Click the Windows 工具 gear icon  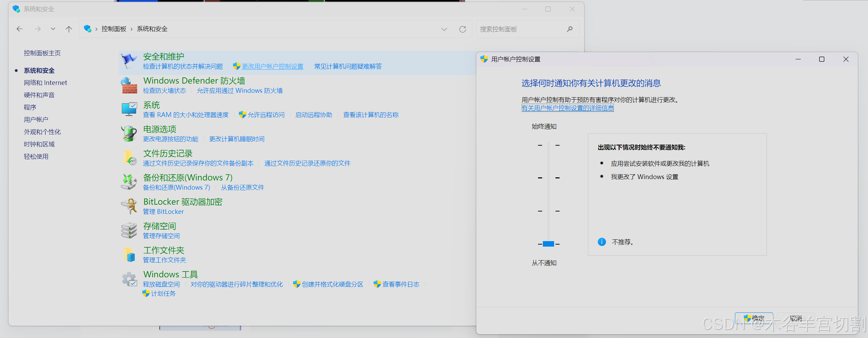click(x=130, y=279)
